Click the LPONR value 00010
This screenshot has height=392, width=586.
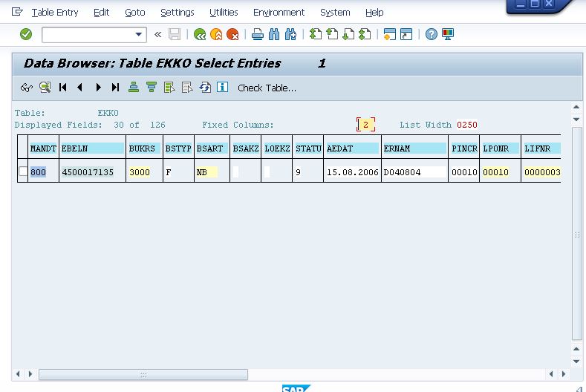pos(495,172)
